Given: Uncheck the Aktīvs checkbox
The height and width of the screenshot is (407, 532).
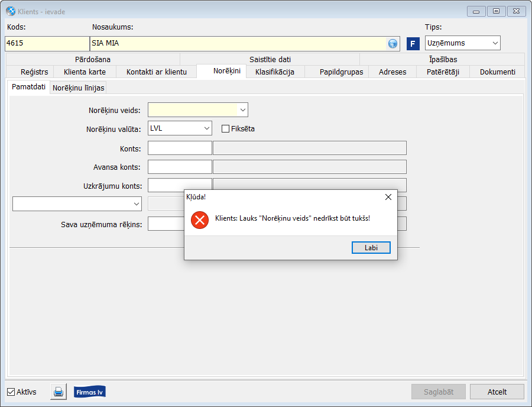Looking at the screenshot, I should (x=11, y=392).
